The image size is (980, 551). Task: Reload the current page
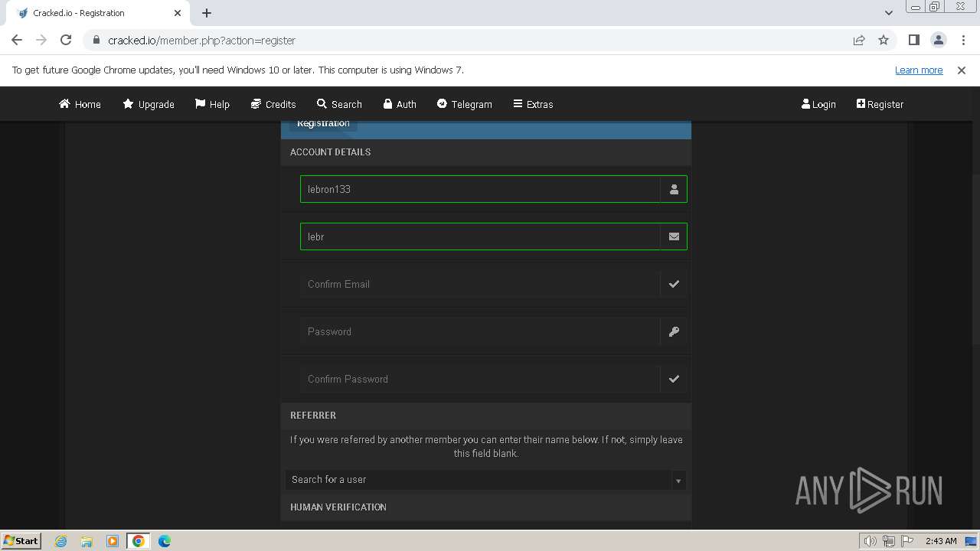[x=66, y=40]
